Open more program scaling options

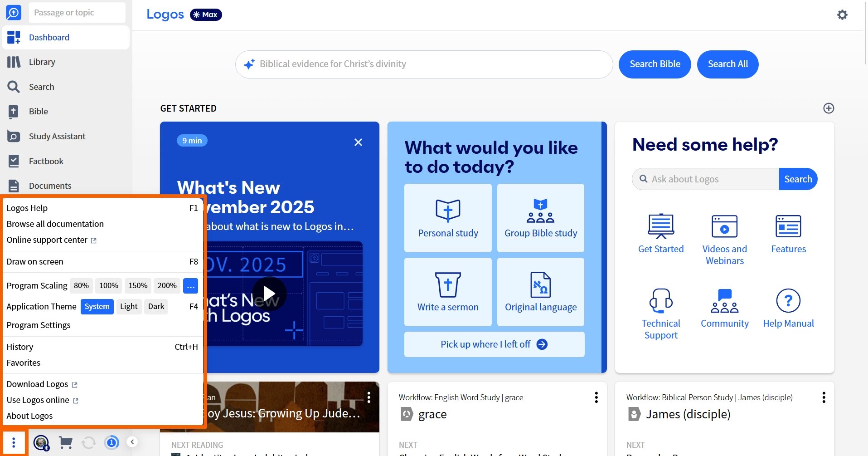[190, 286]
